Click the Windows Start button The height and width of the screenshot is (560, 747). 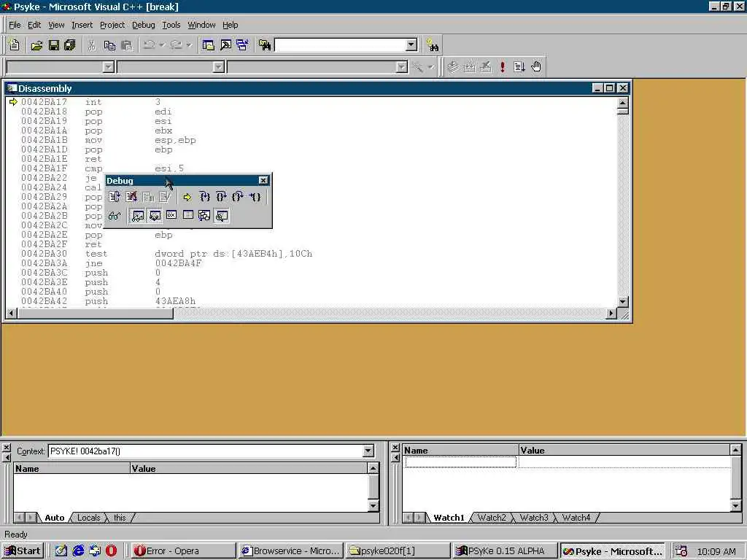point(23,551)
